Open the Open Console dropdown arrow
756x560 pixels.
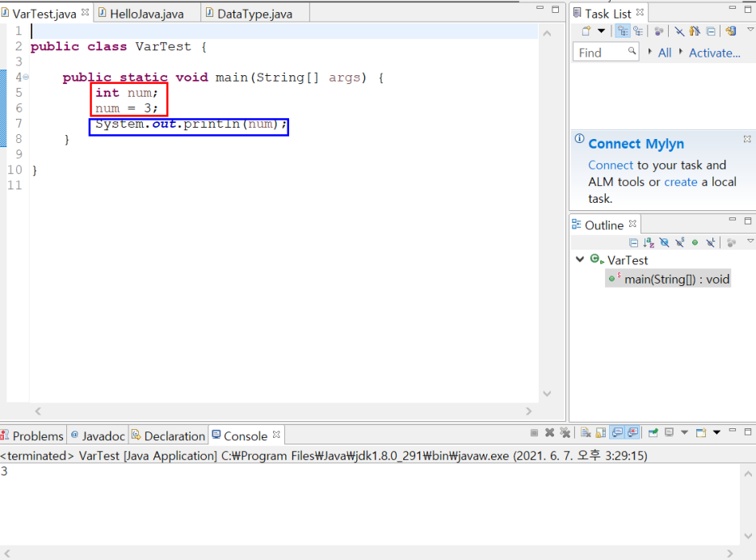(717, 432)
